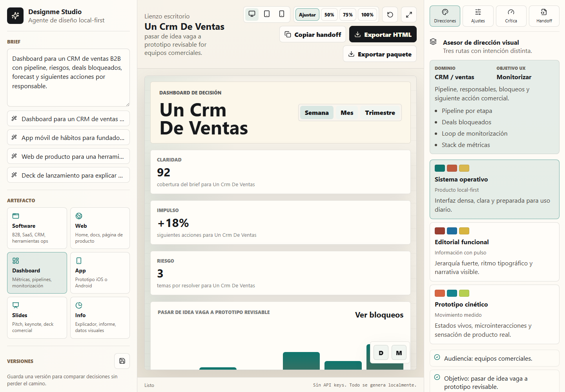Image resolution: width=565 pixels, height=392 pixels.
Task: Click 'Sin API keys' status bar text
Action: tap(365, 385)
